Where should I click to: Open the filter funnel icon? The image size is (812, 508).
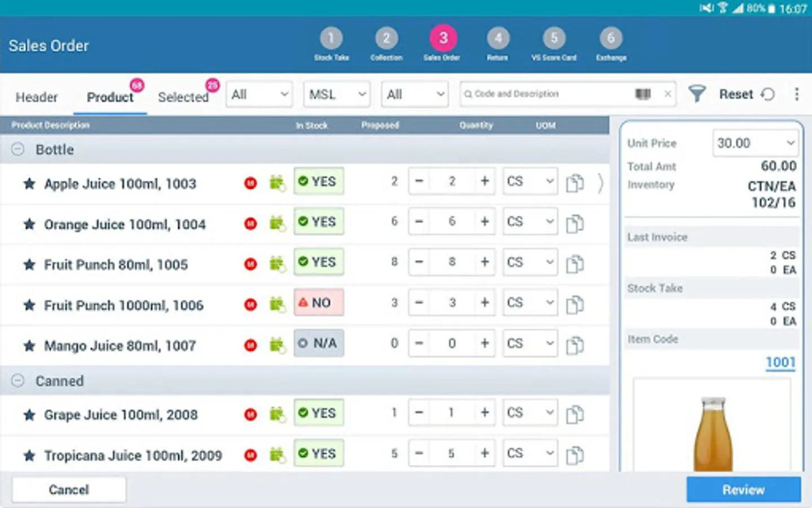click(x=698, y=94)
